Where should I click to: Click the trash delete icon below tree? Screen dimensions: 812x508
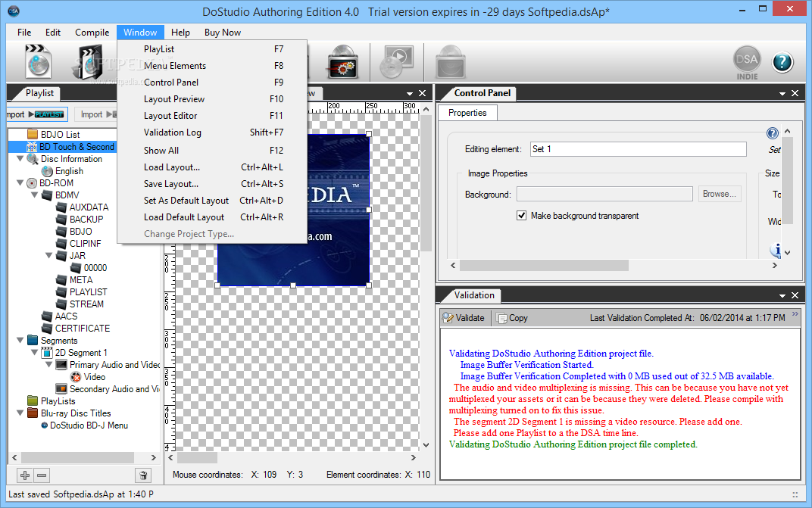click(x=143, y=475)
